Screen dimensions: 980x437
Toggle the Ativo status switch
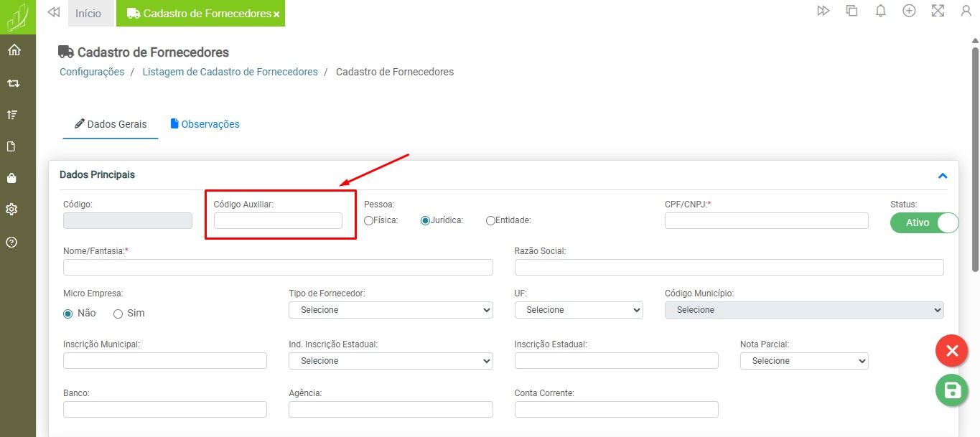pyautogui.click(x=924, y=222)
